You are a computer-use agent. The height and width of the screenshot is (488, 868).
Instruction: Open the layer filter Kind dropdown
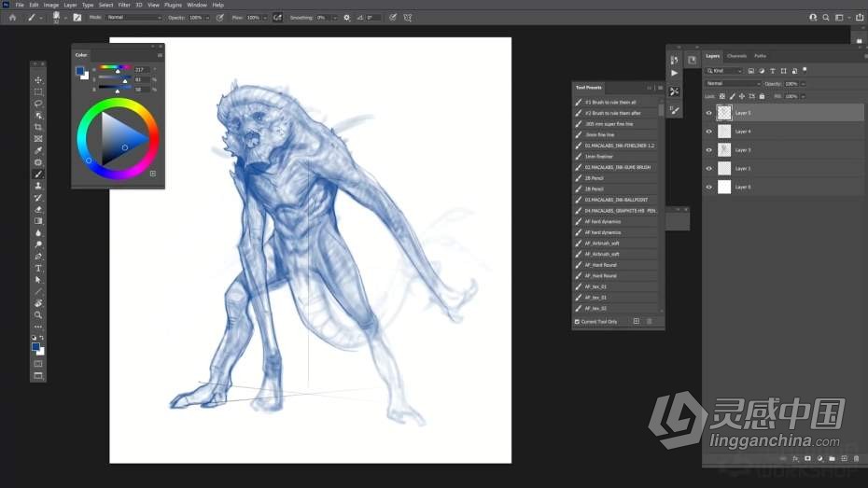(723, 71)
